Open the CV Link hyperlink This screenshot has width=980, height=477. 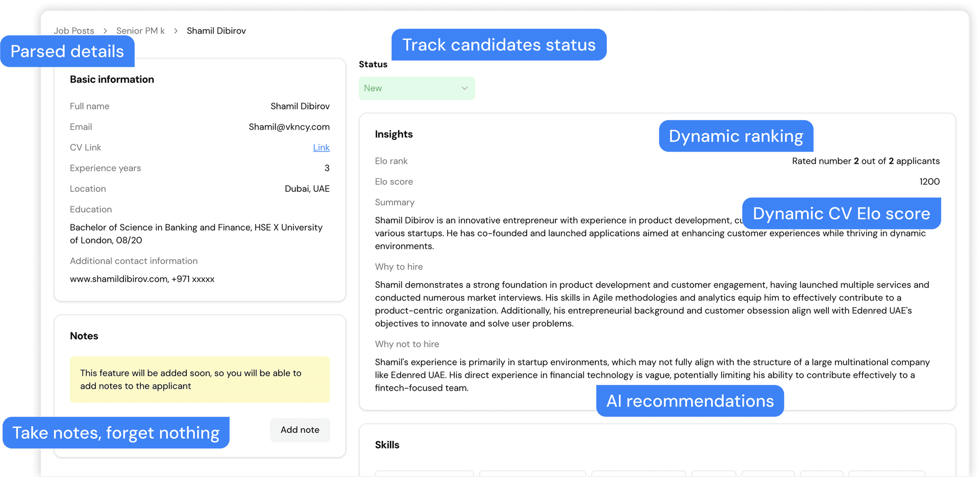tap(321, 147)
